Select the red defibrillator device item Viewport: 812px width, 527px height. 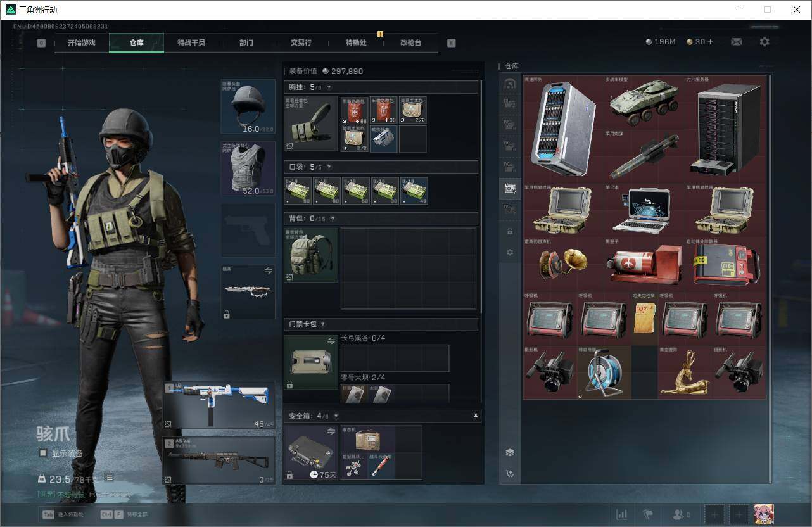tap(726, 264)
